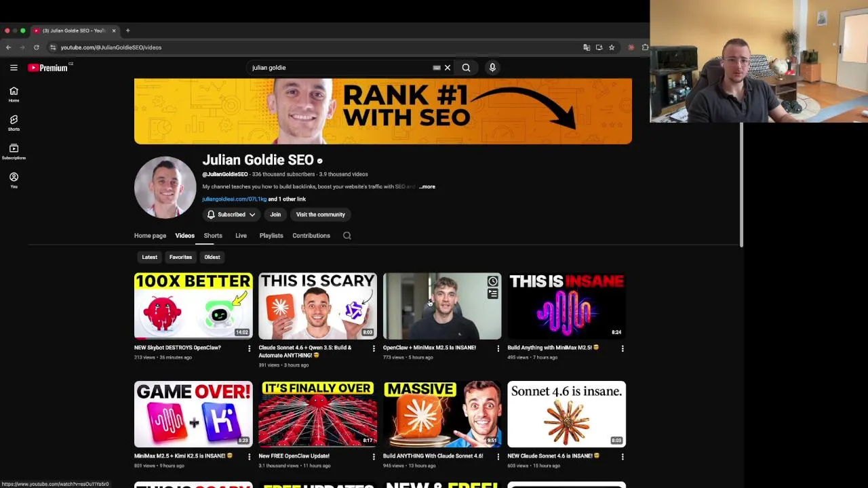The width and height of the screenshot is (868, 488).
Task: Go back with browser back arrow
Action: pyautogui.click(x=8, y=47)
